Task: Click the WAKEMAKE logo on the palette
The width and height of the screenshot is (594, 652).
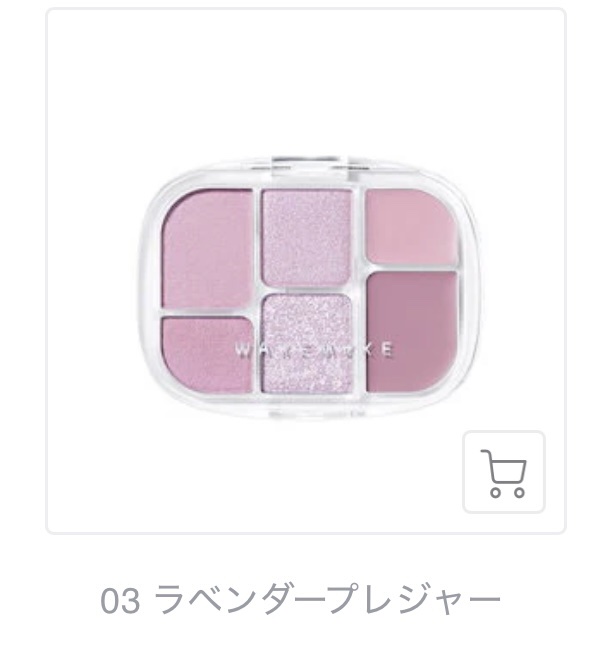Action: pyautogui.click(x=314, y=351)
